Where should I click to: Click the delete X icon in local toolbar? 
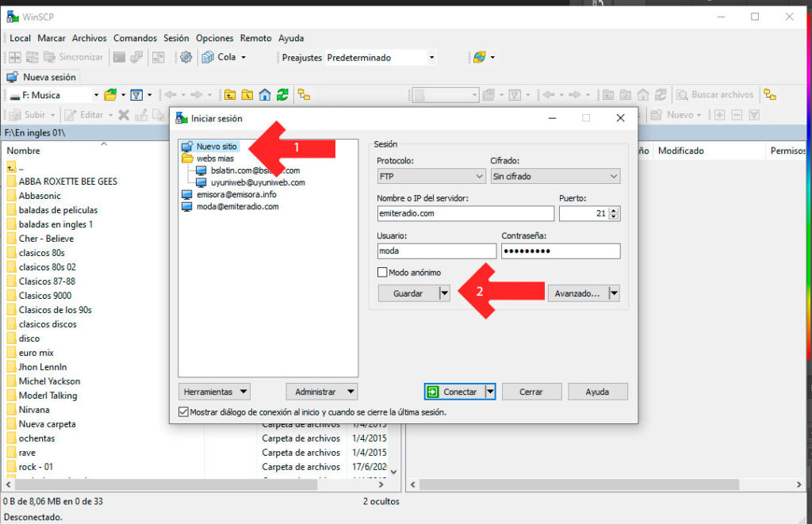[x=124, y=114]
